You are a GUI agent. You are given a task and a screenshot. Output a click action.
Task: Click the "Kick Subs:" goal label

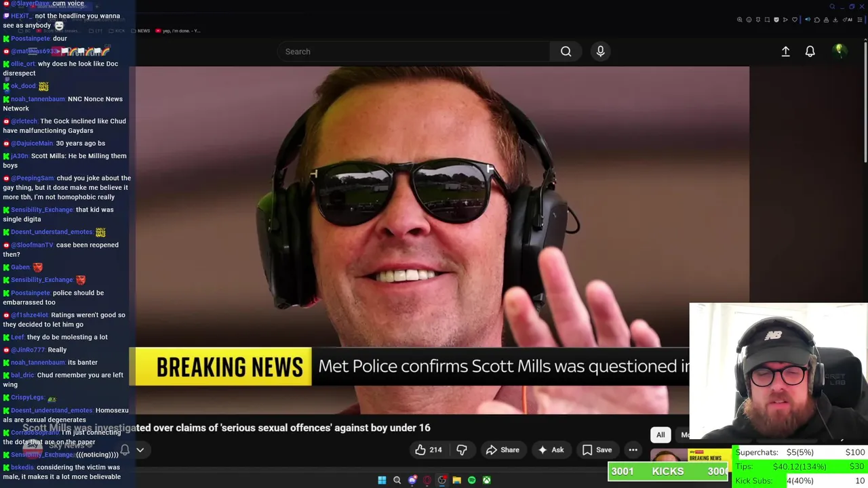point(754,481)
